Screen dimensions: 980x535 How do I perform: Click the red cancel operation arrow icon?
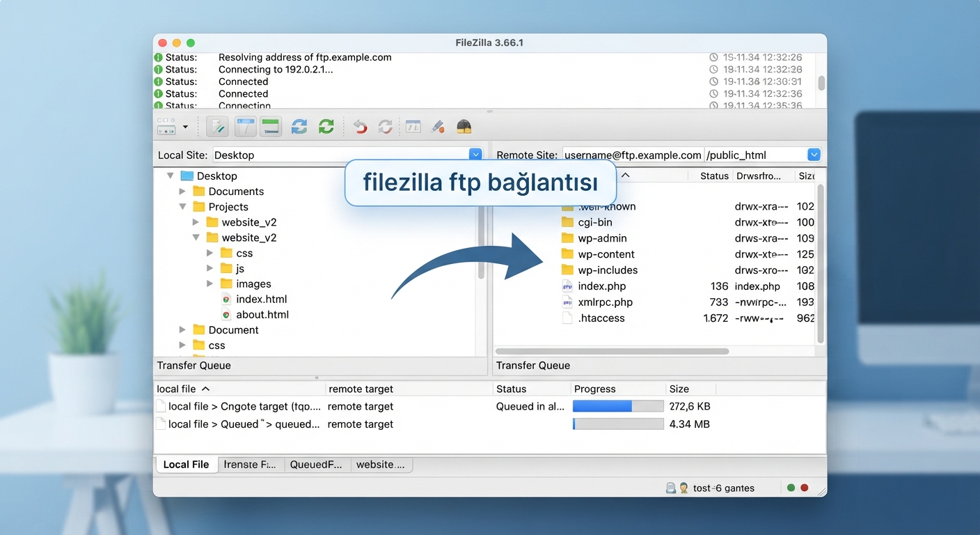coord(361,127)
